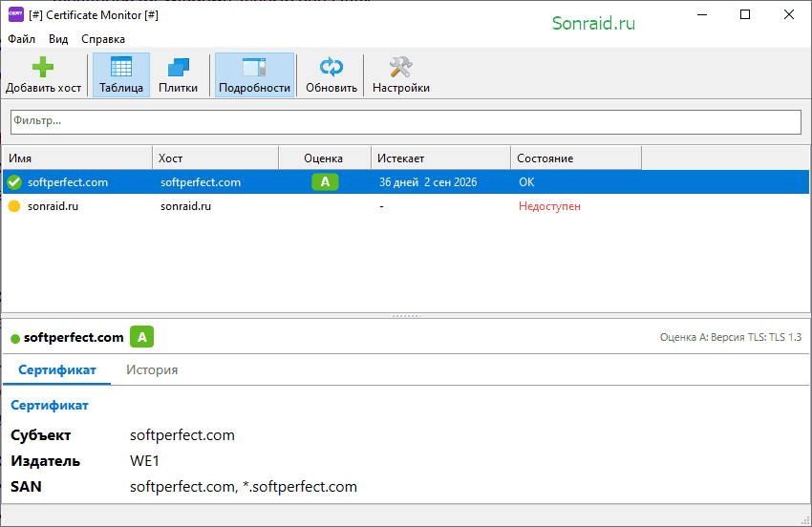This screenshot has height=527, width=812.
Task: Click the SAN value with *.softperfect.com
Action: [x=244, y=487]
